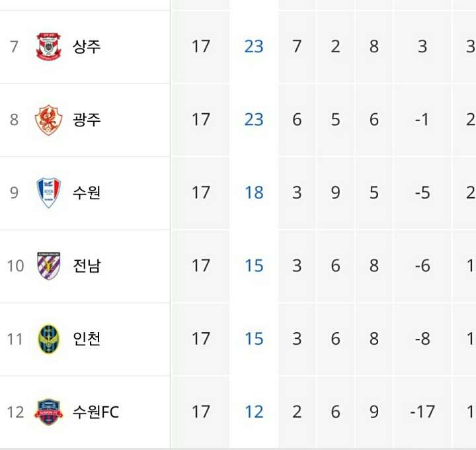Click the -17 goal difference cell
This screenshot has height=450, width=476.
point(422,412)
